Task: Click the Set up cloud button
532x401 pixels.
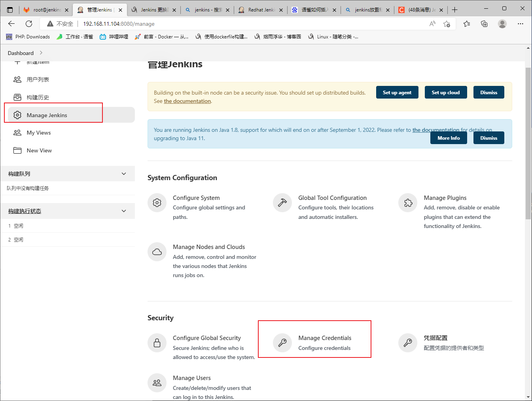Action: coord(446,92)
